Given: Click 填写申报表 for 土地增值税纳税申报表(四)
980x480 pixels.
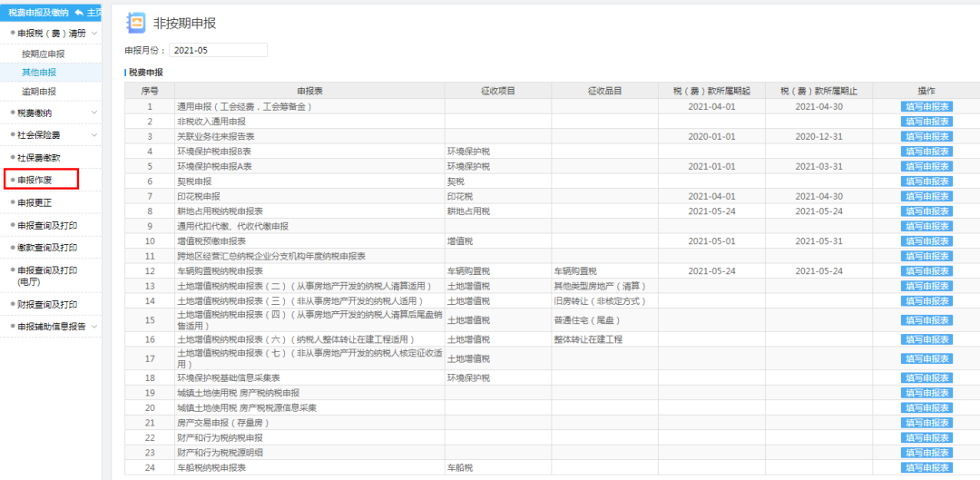Looking at the screenshot, I should point(926,320).
